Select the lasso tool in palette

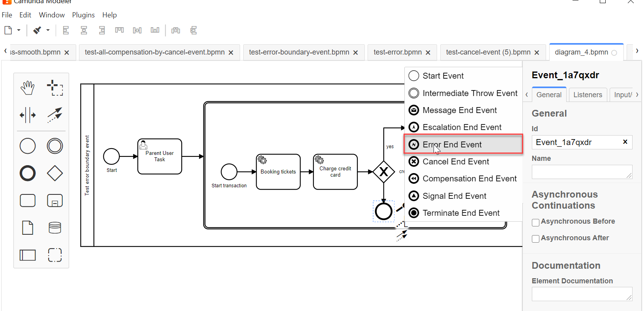(55, 88)
